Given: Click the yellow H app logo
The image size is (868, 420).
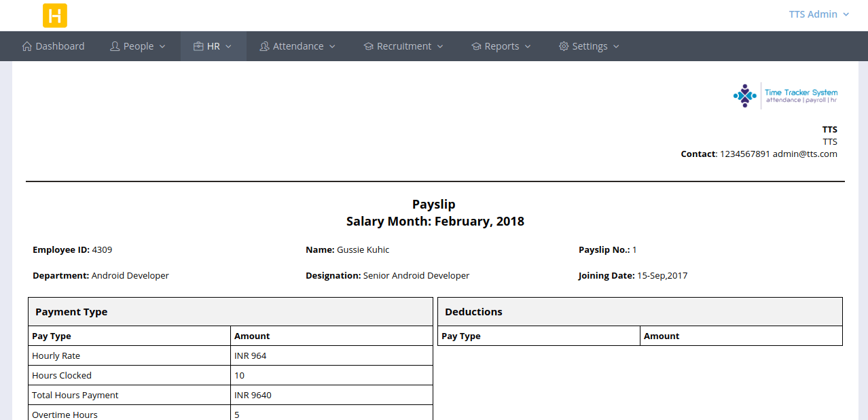Looking at the screenshot, I should (x=54, y=15).
